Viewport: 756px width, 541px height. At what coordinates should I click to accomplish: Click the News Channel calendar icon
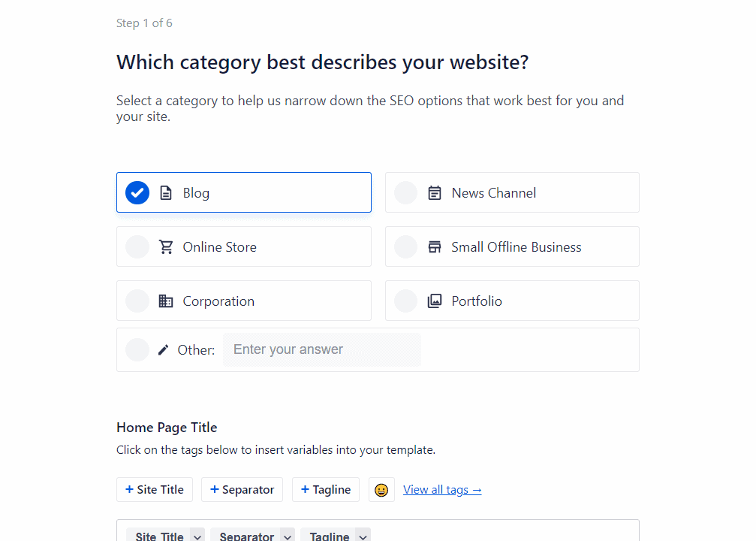[434, 192]
